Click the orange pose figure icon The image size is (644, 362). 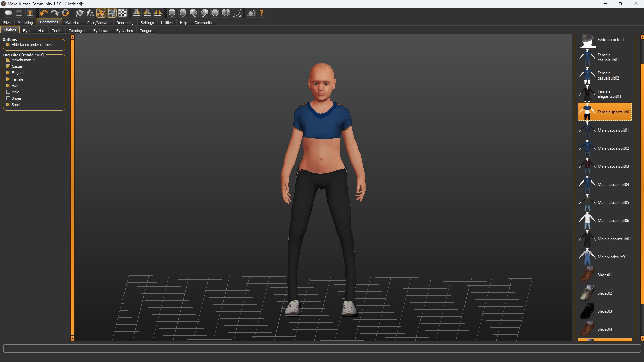(101, 13)
